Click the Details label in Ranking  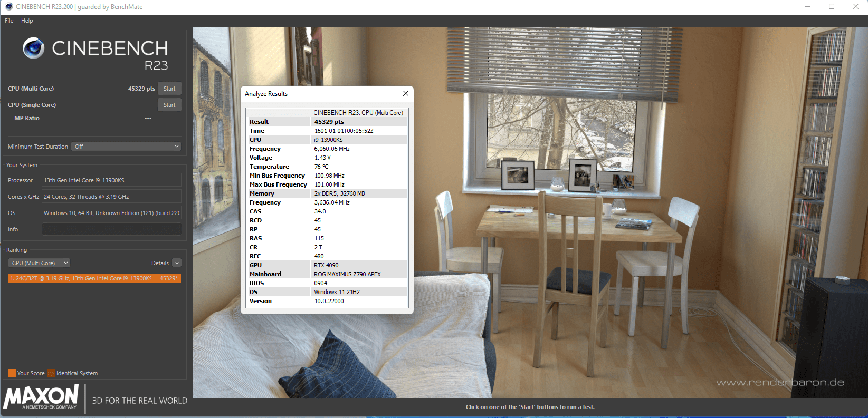[x=160, y=263]
